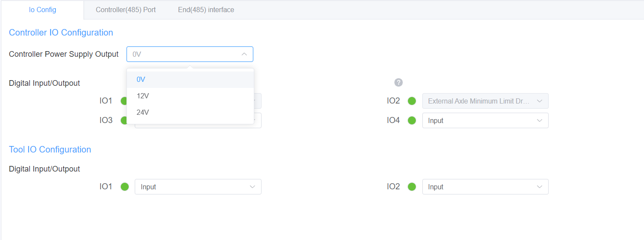Click the Controller IO1 green status dot
Viewport: 644px width, 240px height.
click(124, 101)
